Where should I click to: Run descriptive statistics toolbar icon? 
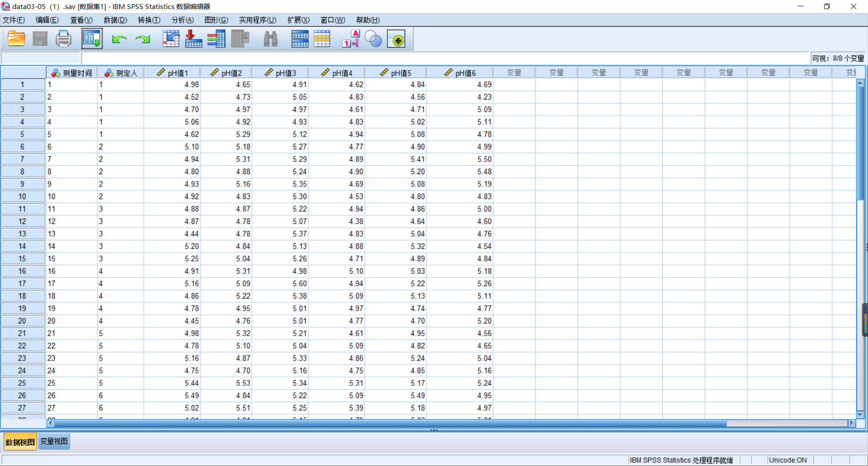[240, 39]
